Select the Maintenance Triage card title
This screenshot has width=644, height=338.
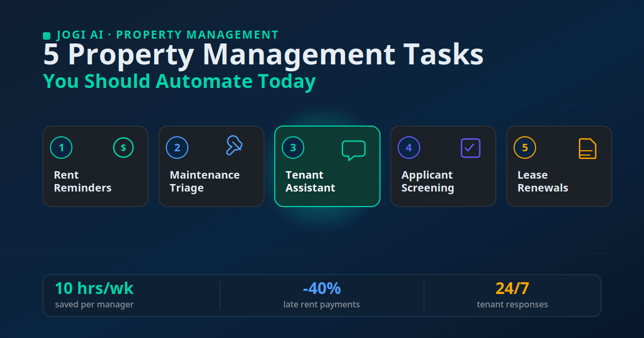(204, 181)
